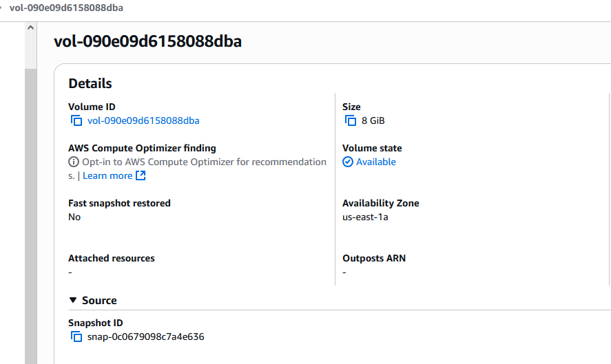Select the snap-0c0679098c7a4e636 snapshot ID text
Image resolution: width=611 pixels, height=364 pixels.
click(x=146, y=336)
